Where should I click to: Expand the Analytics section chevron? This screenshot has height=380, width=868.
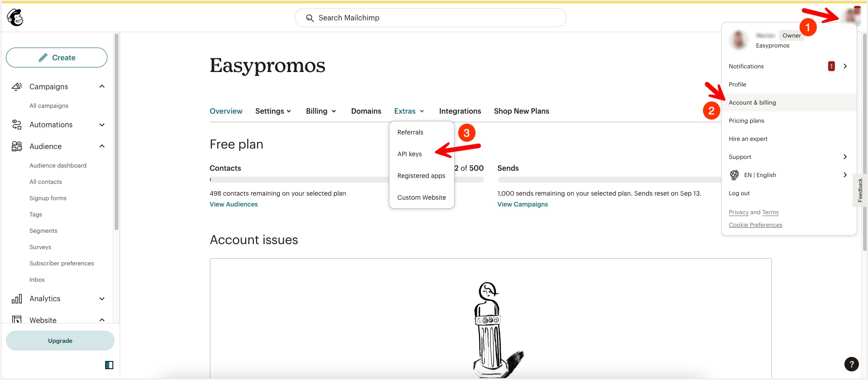coord(102,299)
